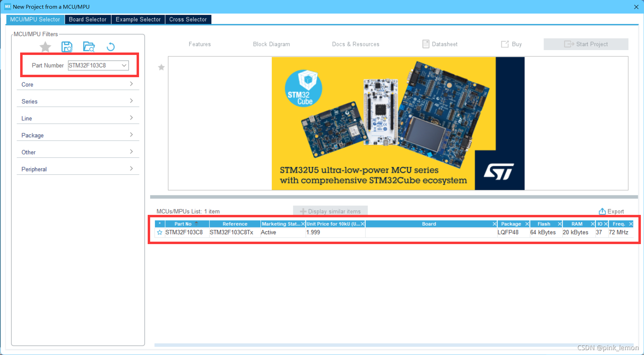Screen dimensions: 644x355
Task: Click the Buy external link icon
Action: point(505,44)
